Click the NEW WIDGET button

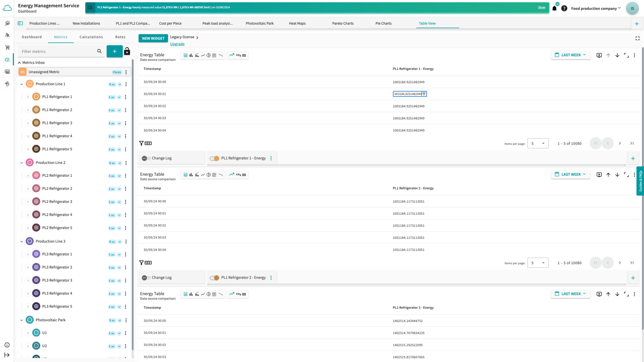pyautogui.click(x=153, y=39)
